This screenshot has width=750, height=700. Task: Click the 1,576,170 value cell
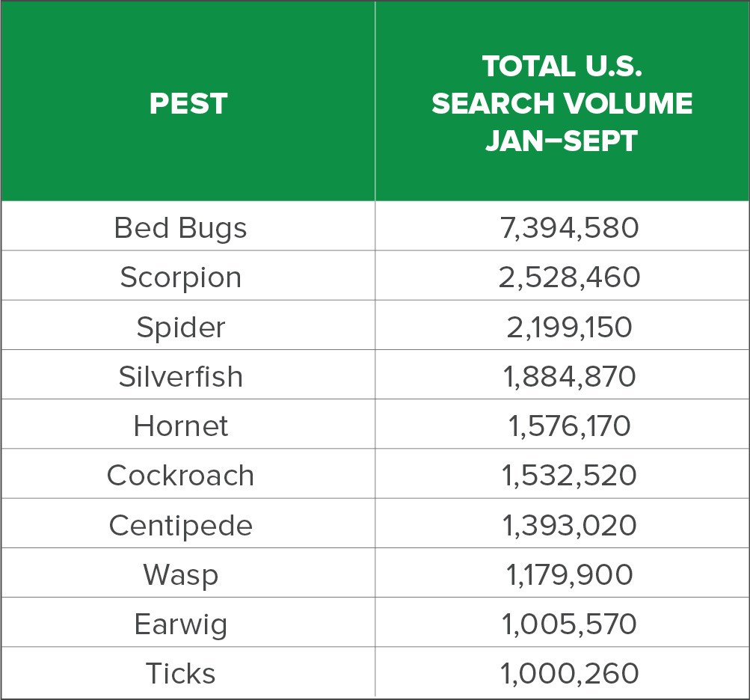569,426
